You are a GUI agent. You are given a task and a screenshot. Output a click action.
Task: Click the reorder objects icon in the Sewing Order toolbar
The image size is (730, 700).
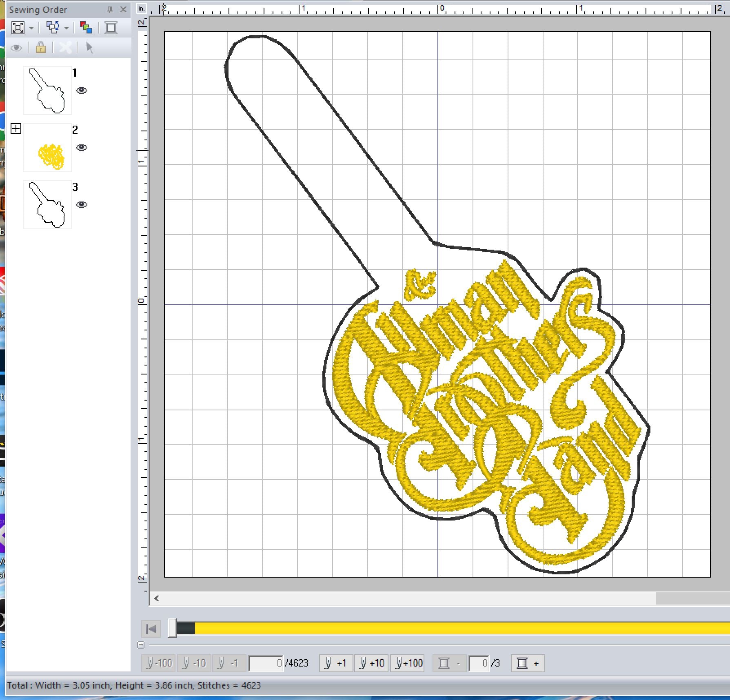click(x=53, y=28)
